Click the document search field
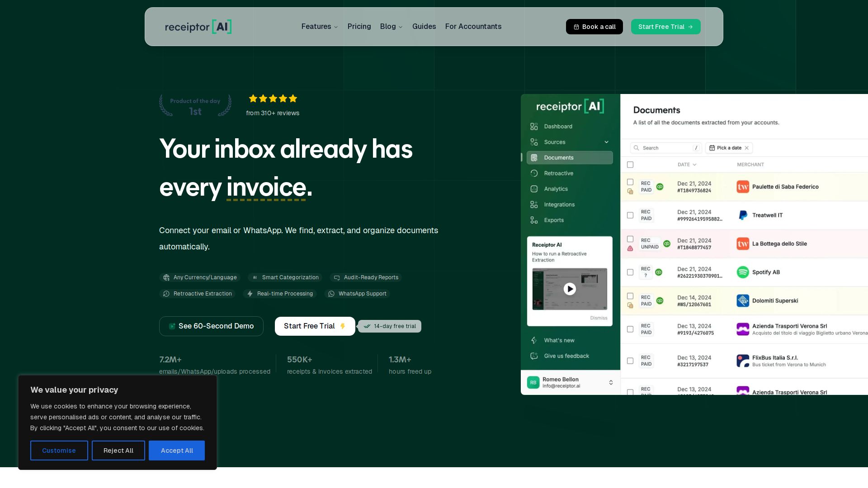This screenshot has width=868, height=488. tap(665, 148)
